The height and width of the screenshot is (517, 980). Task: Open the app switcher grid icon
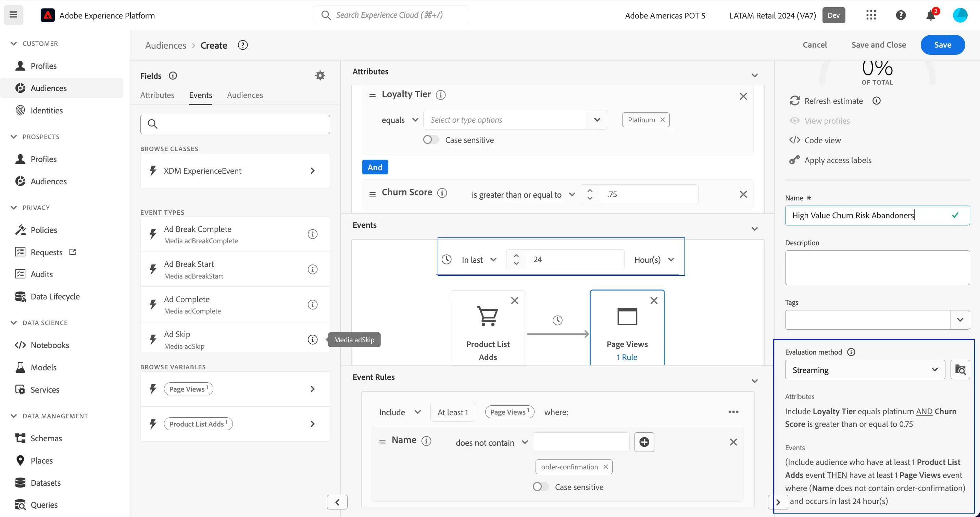[871, 15]
